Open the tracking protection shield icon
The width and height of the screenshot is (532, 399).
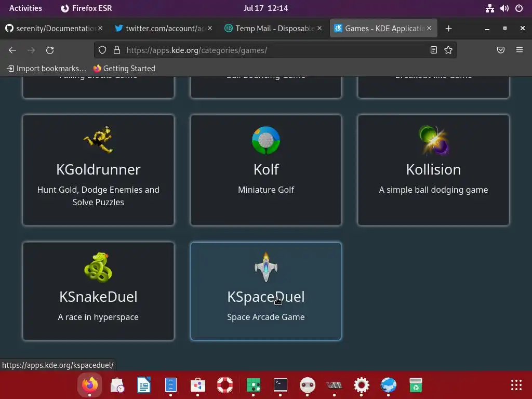102,50
